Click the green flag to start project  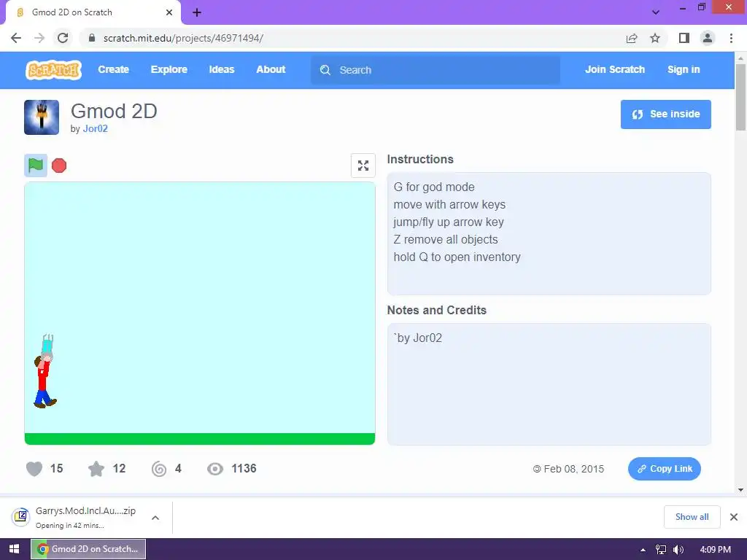point(36,166)
